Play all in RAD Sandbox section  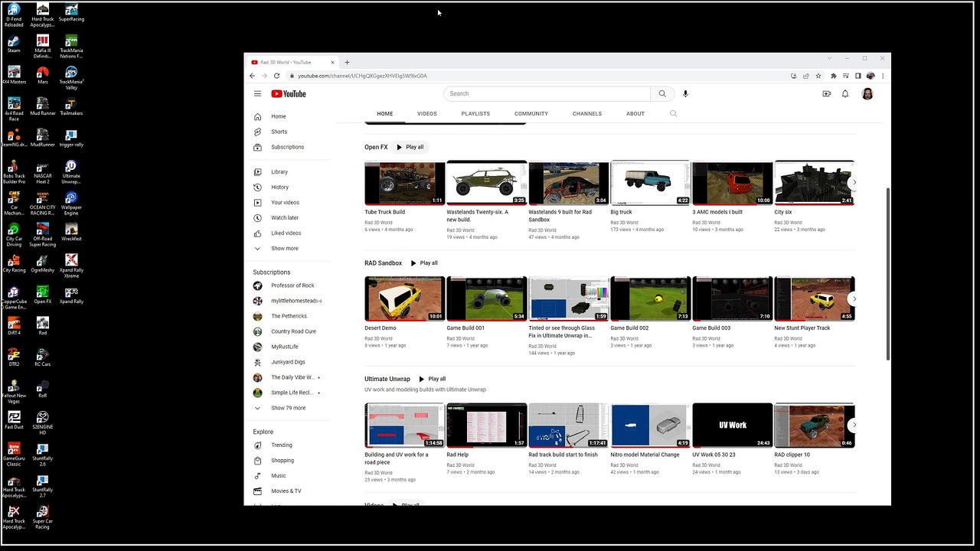point(424,263)
